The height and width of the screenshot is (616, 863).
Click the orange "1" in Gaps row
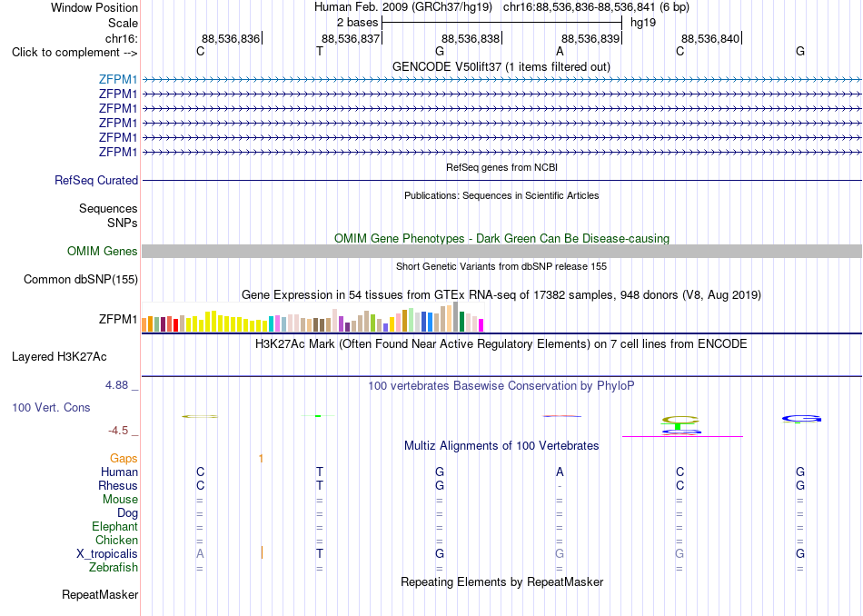[x=261, y=458]
